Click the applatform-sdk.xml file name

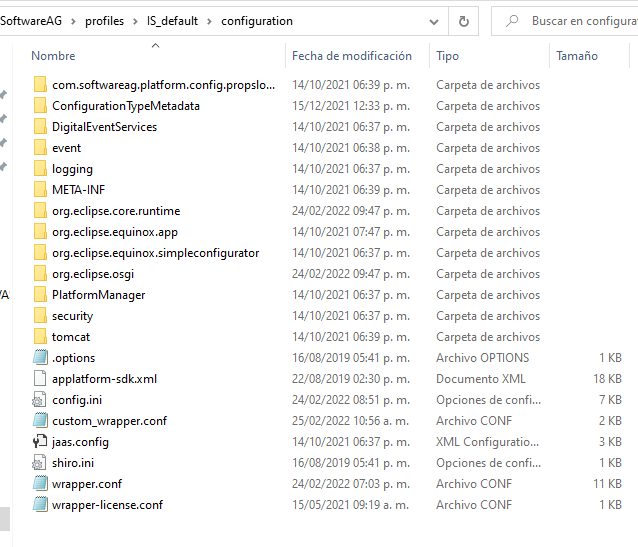[105, 379]
